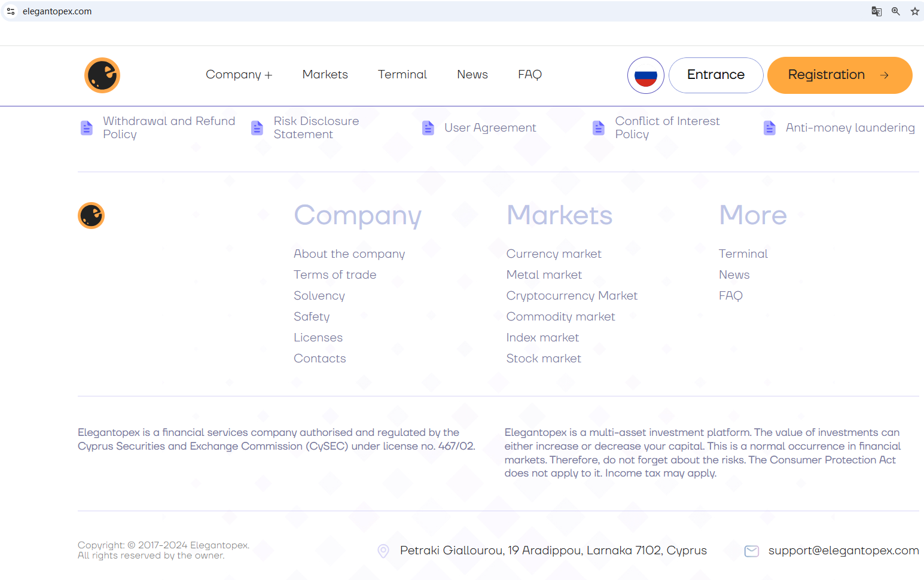924x580 pixels.
Task: Click the browser translate page icon
Action: point(876,11)
